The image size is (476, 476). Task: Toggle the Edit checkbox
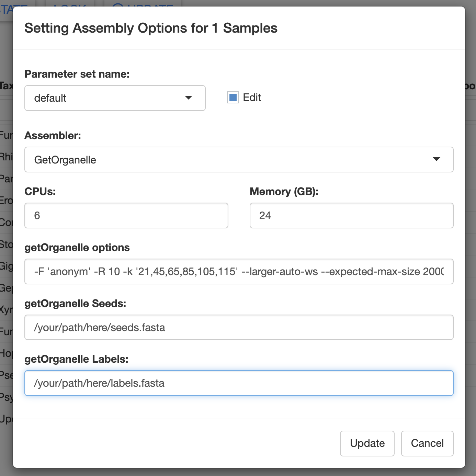coord(233,98)
